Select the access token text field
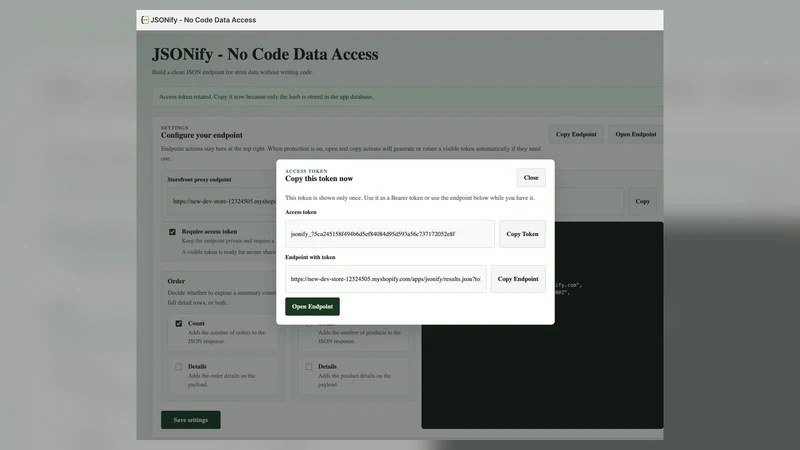800x450 pixels. coord(390,234)
